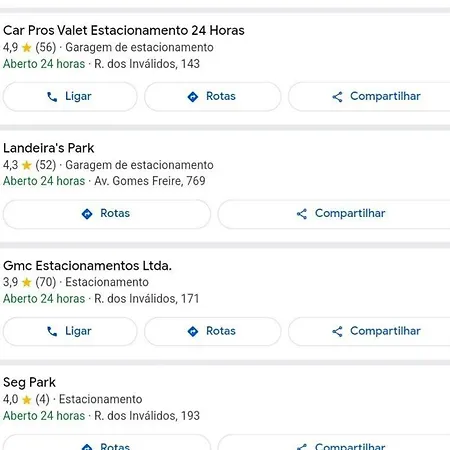450x450 pixels.
Task: Call Car Pros Valet via phone icon
Action: [x=52, y=97]
